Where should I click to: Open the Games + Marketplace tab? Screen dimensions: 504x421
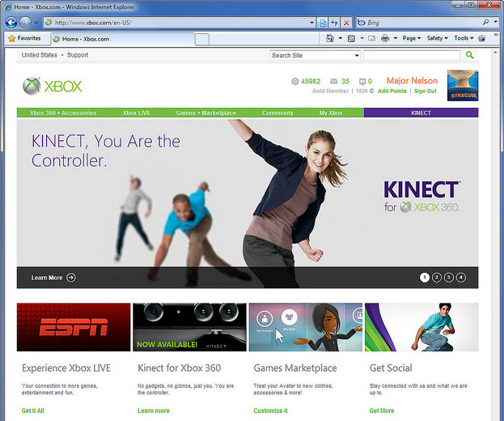(206, 113)
